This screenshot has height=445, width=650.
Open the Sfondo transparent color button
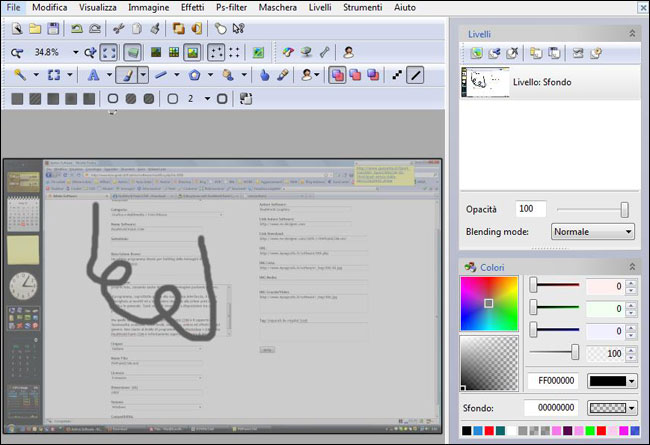(x=612, y=408)
